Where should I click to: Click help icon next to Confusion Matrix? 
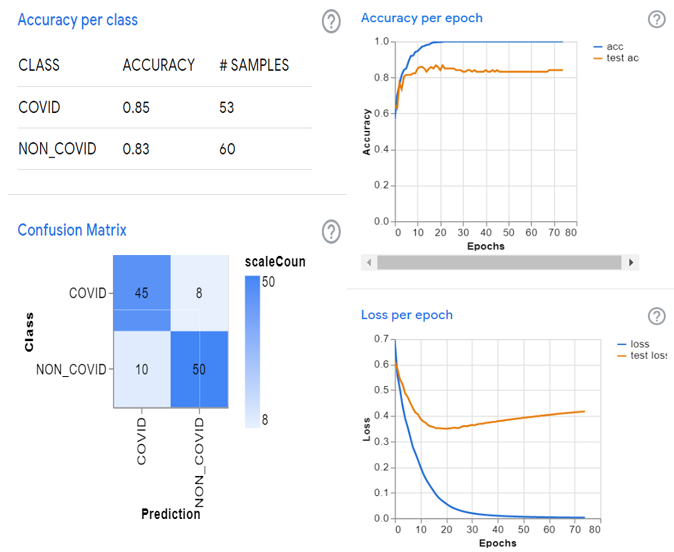point(331,231)
